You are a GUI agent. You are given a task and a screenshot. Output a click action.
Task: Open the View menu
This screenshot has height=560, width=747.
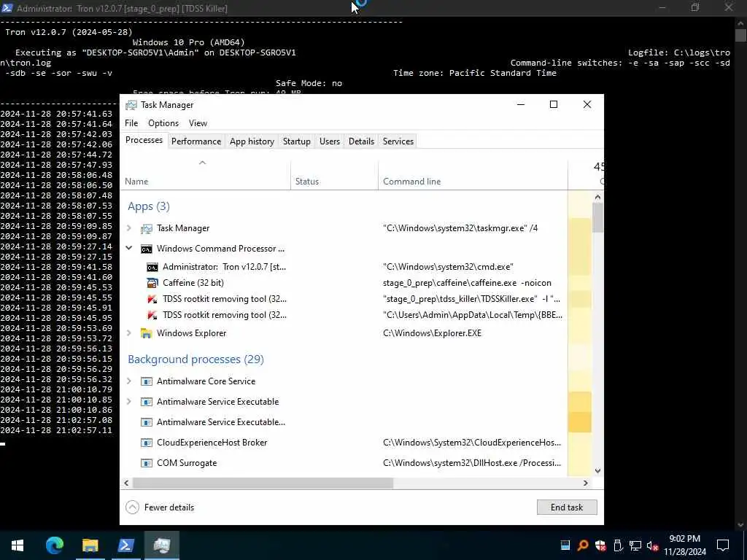tap(198, 122)
